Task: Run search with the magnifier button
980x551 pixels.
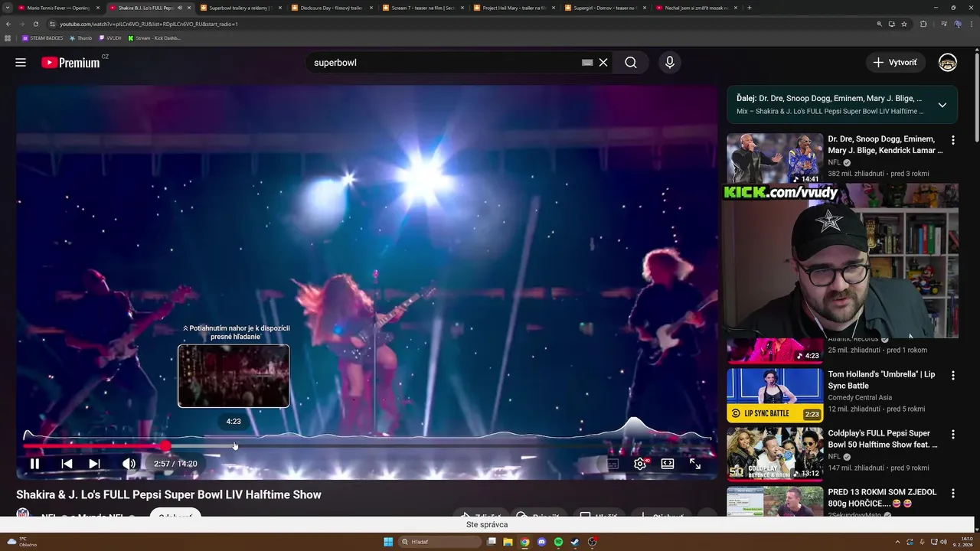Action: pyautogui.click(x=631, y=63)
